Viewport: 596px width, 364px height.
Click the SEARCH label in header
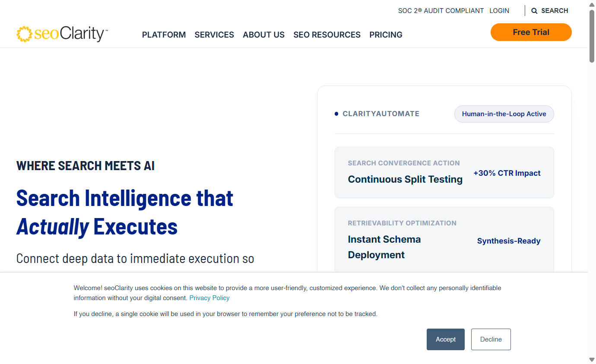555,11
